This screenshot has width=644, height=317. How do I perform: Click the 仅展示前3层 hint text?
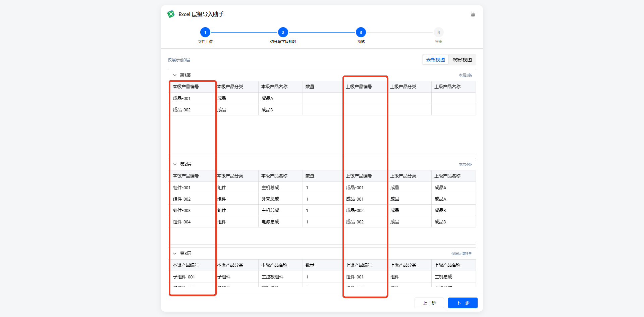coord(179,60)
